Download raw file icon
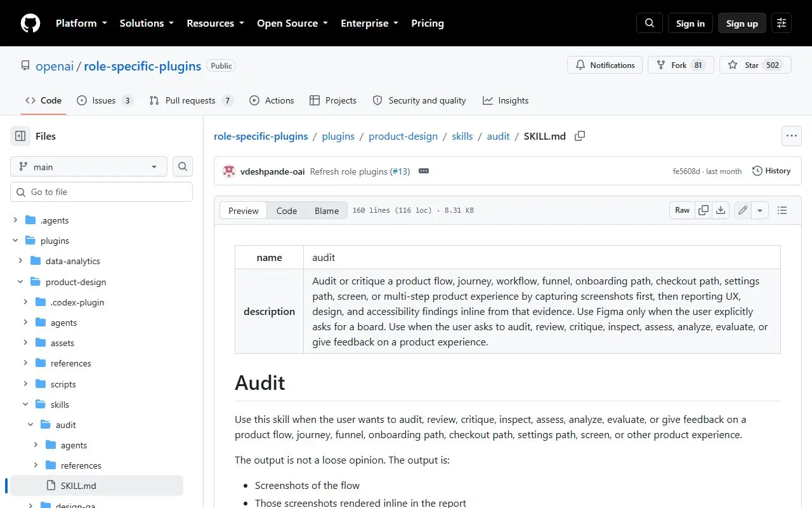Viewport: 812px width, 508px height. tap(721, 210)
